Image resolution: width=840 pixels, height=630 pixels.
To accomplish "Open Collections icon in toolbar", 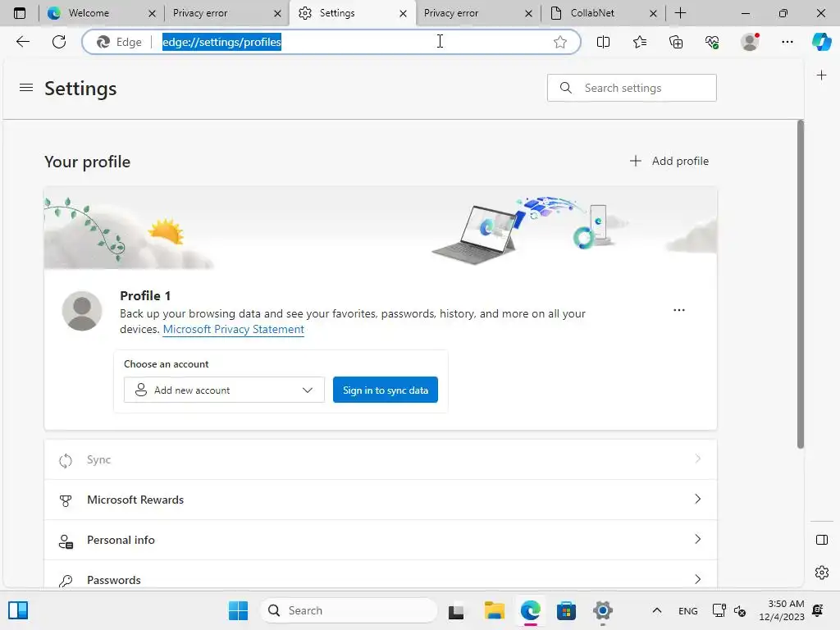I will [676, 42].
